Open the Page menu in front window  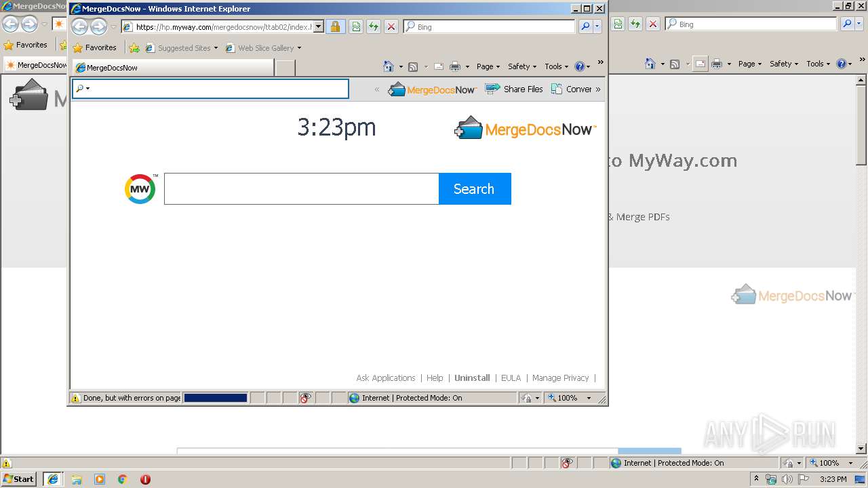tap(488, 66)
